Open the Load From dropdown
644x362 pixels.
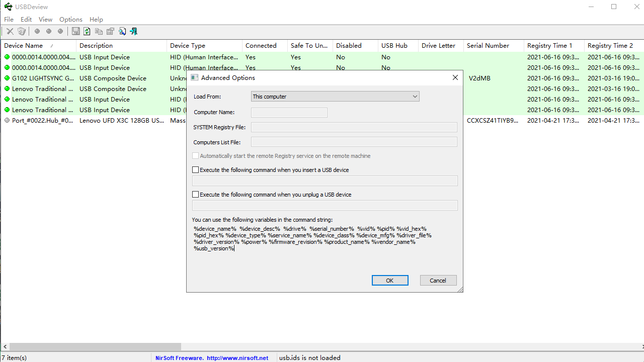(335, 97)
